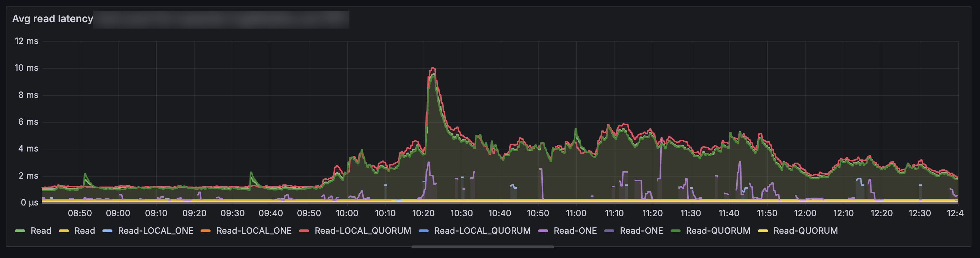Click the 09:30 time axis label

tap(232, 213)
